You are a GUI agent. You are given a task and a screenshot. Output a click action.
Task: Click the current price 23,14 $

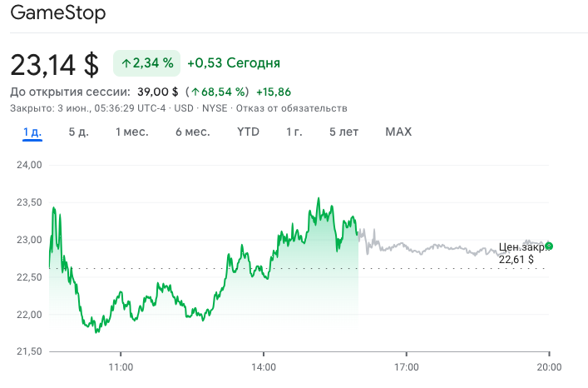[x=54, y=63]
